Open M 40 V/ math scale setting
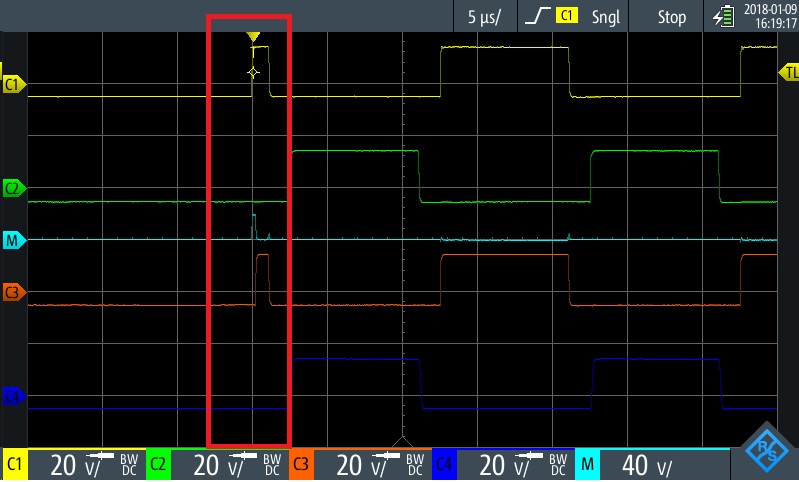The image size is (799, 482). tap(653, 465)
